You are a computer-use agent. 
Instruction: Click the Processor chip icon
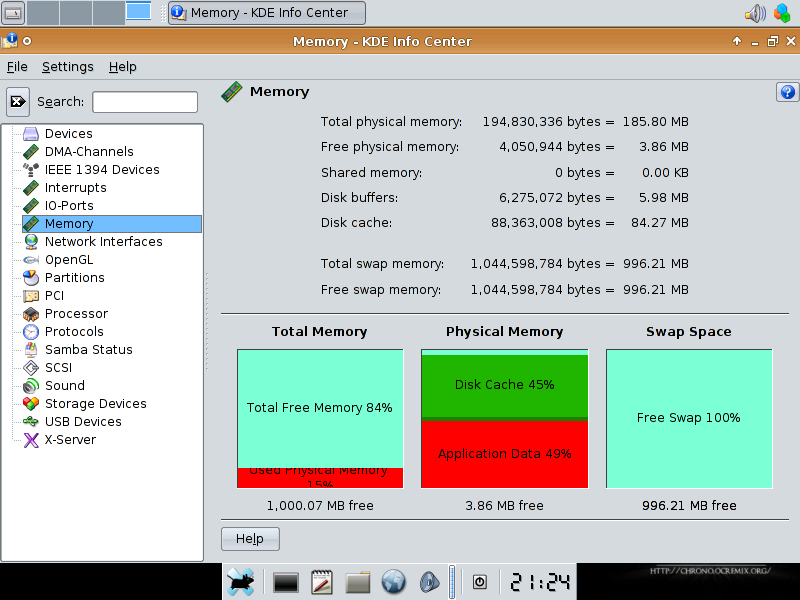click(x=31, y=314)
